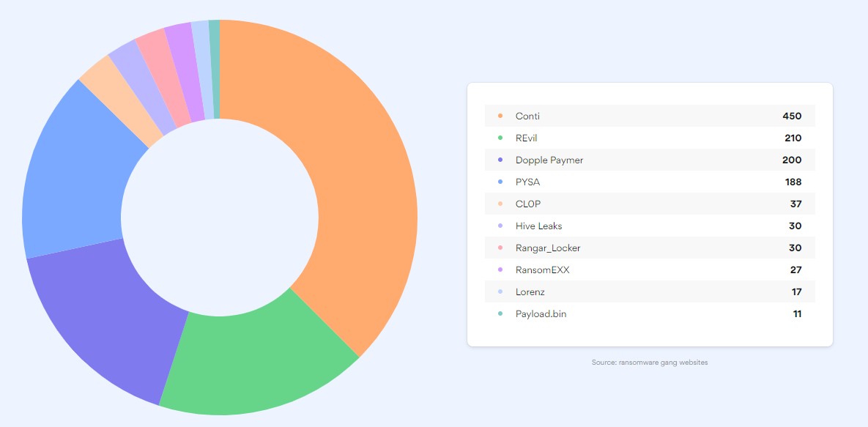Image resolution: width=868 pixels, height=427 pixels.
Task: Click the blue PYSA legend dot
Action: click(500, 182)
